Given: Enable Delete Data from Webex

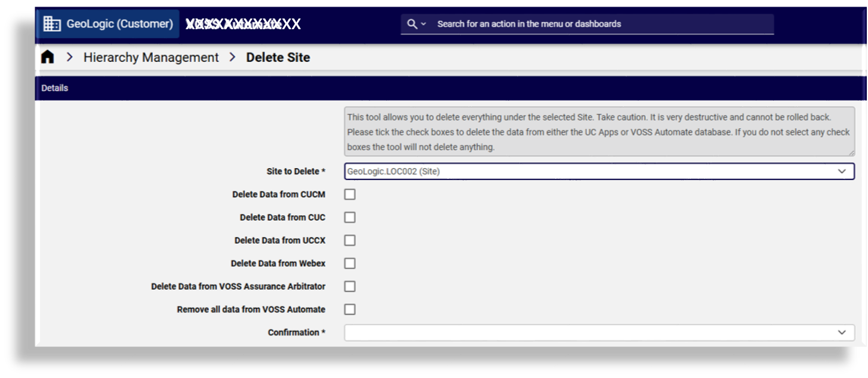Looking at the screenshot, I should pyautogui.click(x=350, y=263).
